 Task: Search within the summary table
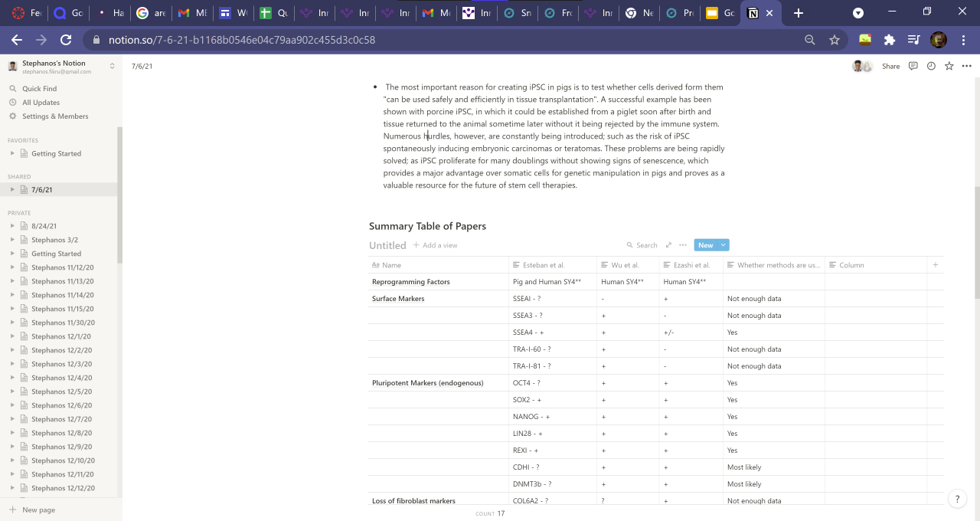click(642, 245)
